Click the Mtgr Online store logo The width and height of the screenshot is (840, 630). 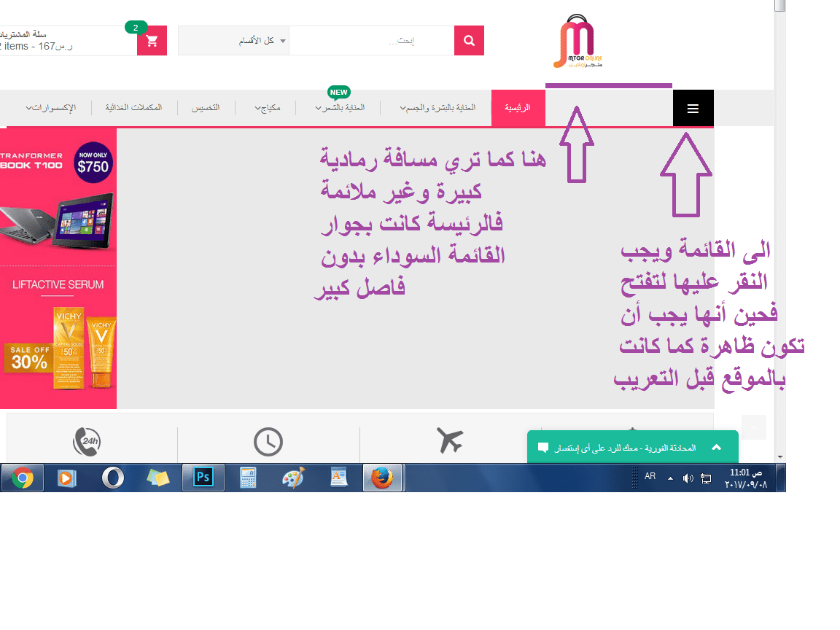578,44
